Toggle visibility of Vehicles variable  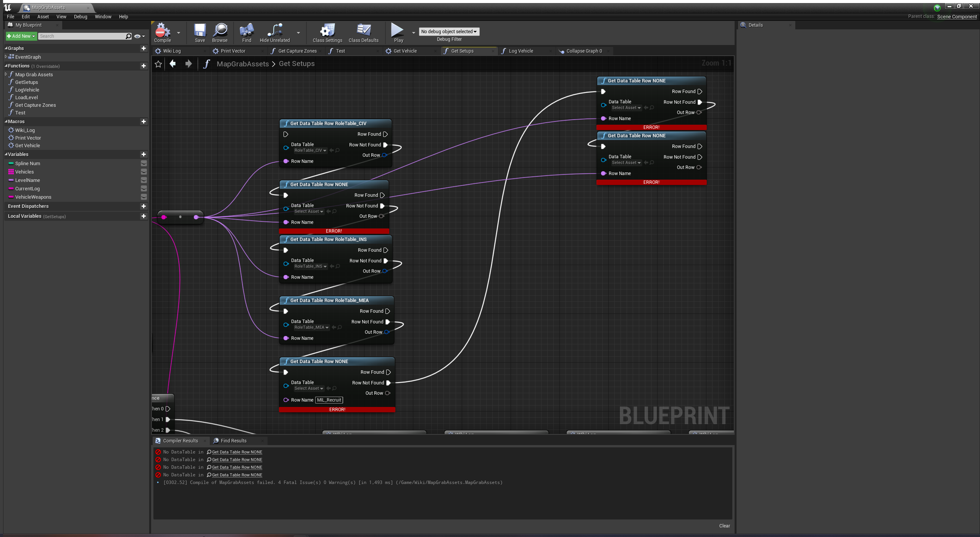point(144,172)
